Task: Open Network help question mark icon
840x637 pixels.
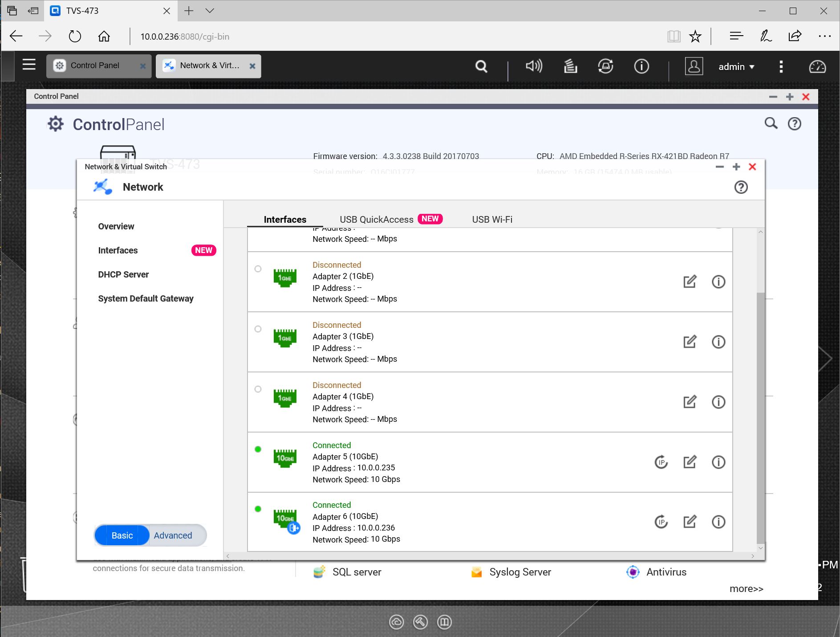Action: click(741, 187)
